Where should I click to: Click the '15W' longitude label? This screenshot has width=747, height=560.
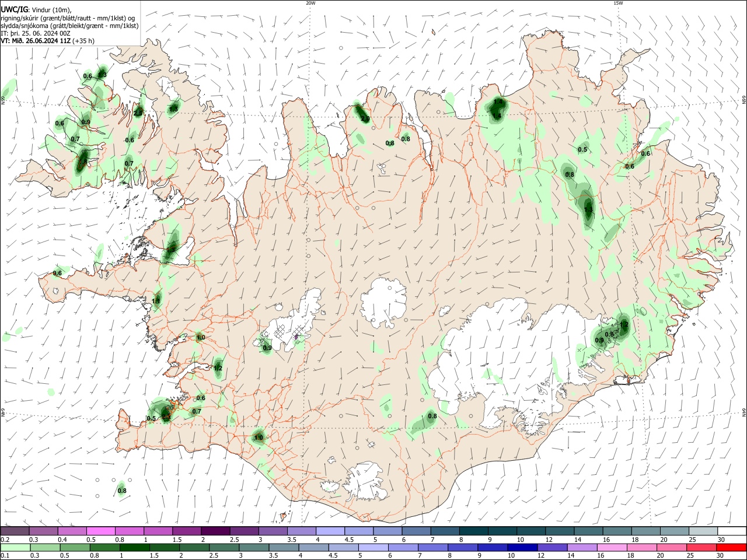[617, 3]
